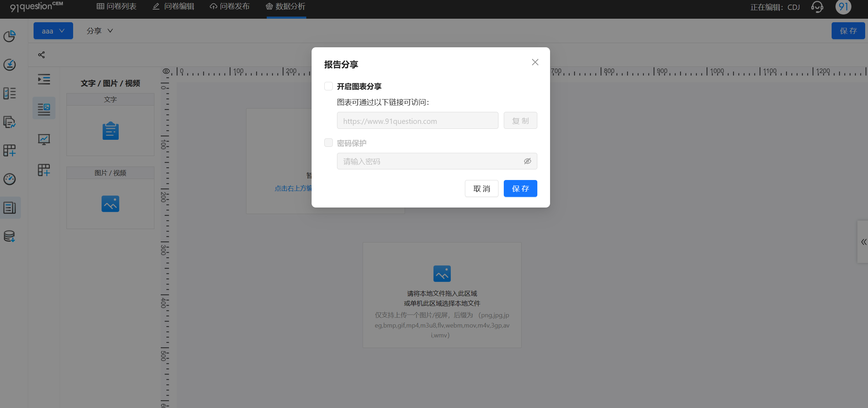Click the file drop upload area text

coord(442,298)
